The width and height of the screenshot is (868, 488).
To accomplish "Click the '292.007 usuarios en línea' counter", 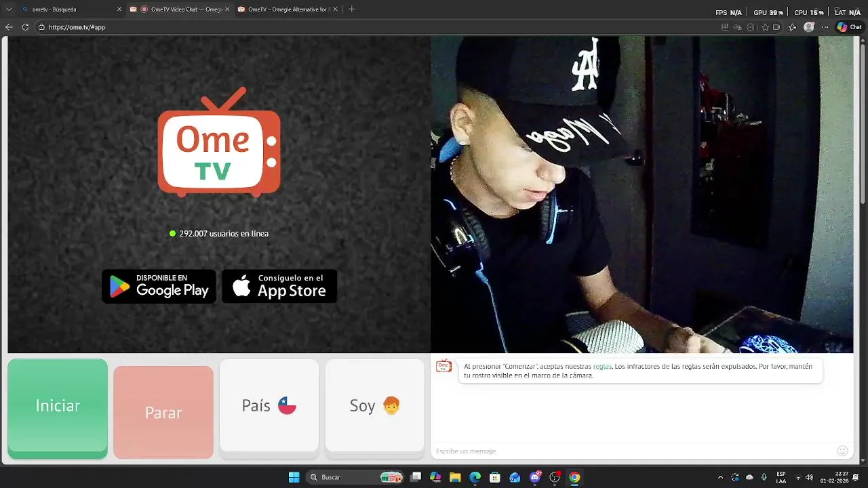I will tap(219, 233).
